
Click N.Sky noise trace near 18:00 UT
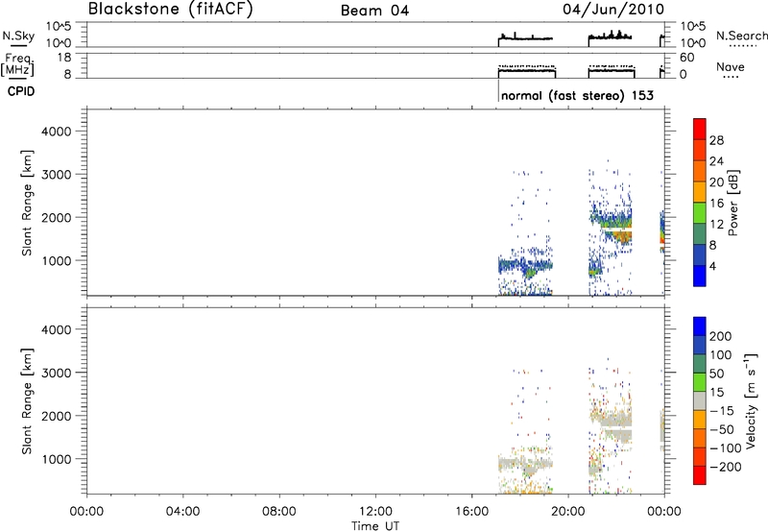pos(525,38)
